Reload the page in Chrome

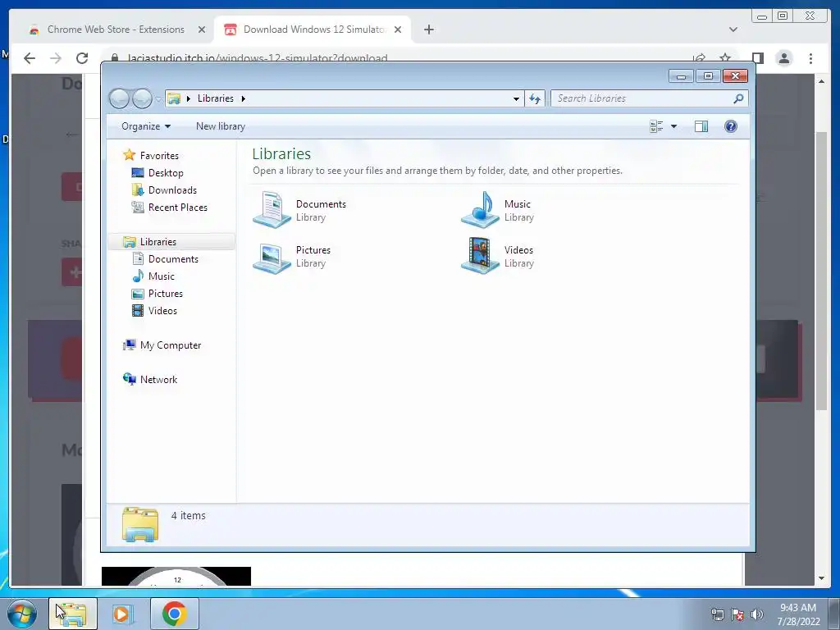coord(82,58)
